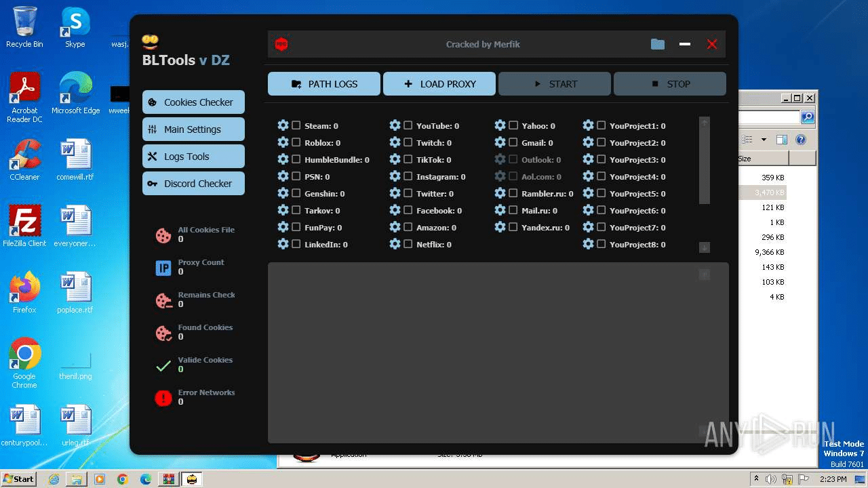The image size is (868, 488).
Task: Enable the Steam checkbox
Action: [296, 125]
